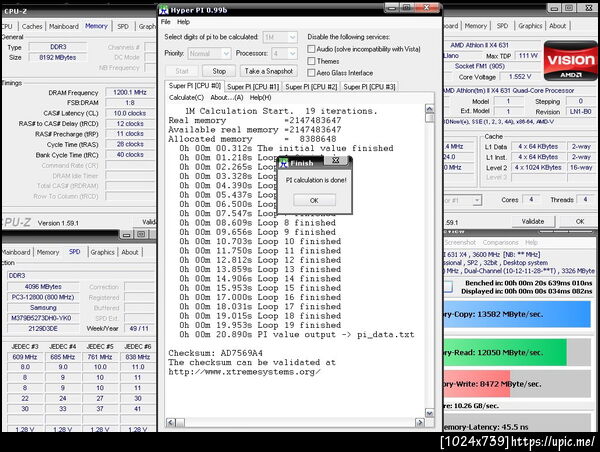The height and width of the screenshot is (452, 600).
Task: Click Validate in the right CPU-Z window
Action: 533,221
